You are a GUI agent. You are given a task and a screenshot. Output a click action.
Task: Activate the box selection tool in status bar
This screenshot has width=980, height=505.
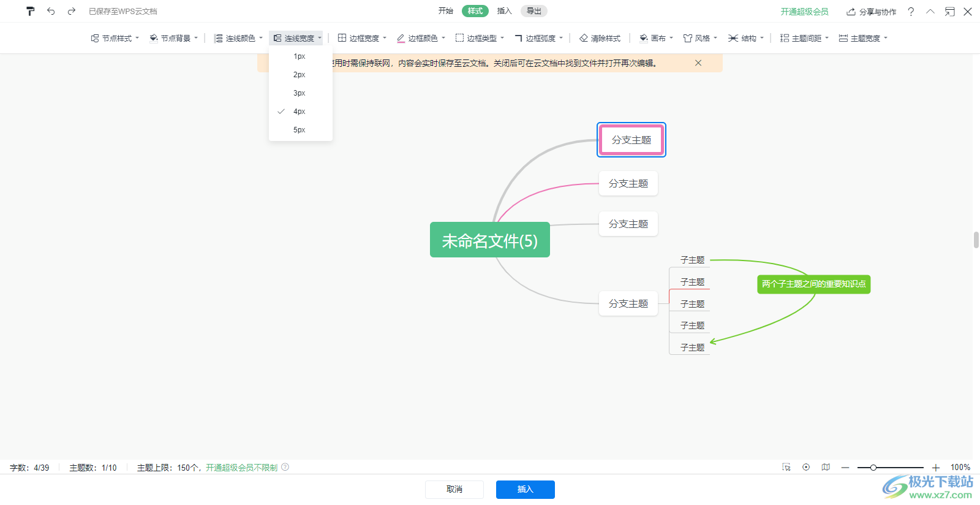[786, 467]
